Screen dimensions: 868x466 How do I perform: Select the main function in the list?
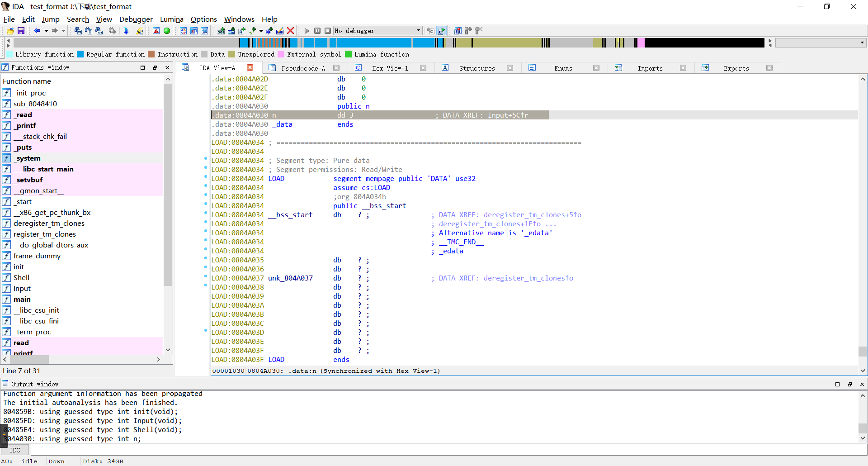22,299
